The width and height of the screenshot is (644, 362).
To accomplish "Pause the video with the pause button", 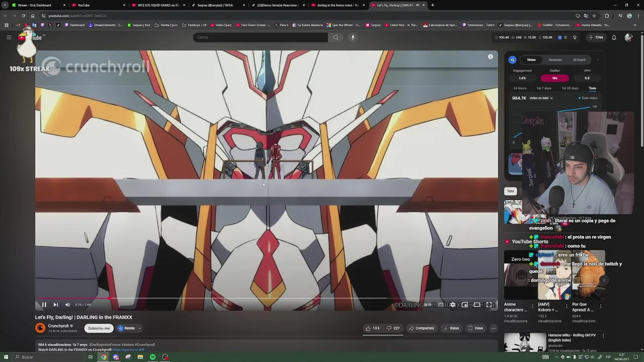I will point(44,304).
